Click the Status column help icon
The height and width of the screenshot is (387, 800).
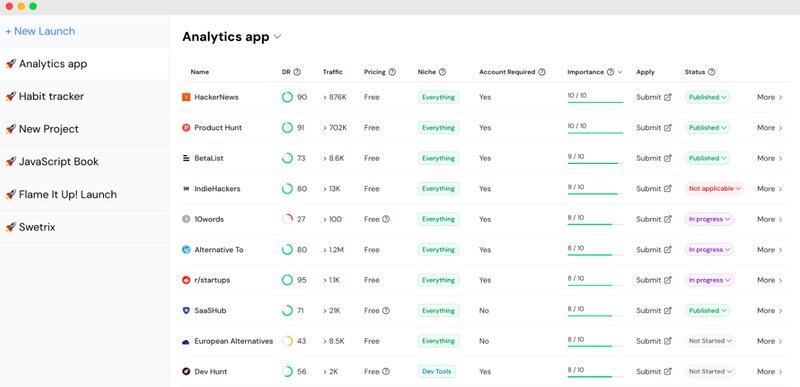[711, 72]
